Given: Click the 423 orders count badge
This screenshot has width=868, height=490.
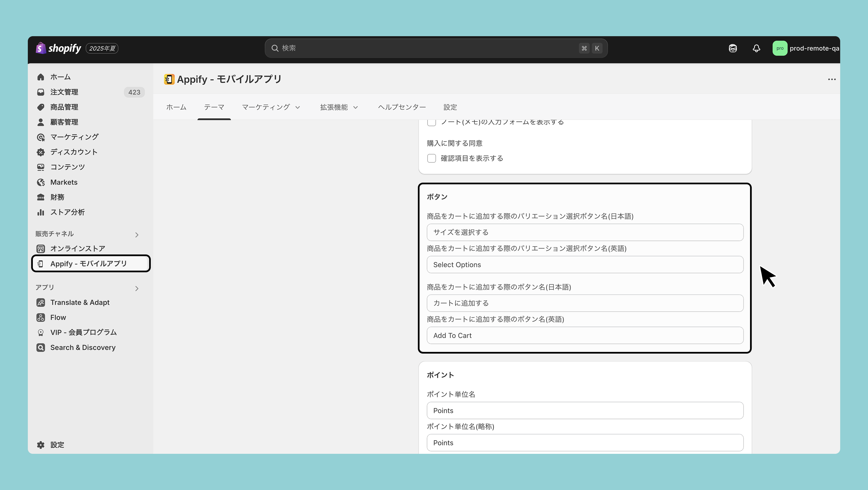Looking at the screenshot, I should [134, 92].
